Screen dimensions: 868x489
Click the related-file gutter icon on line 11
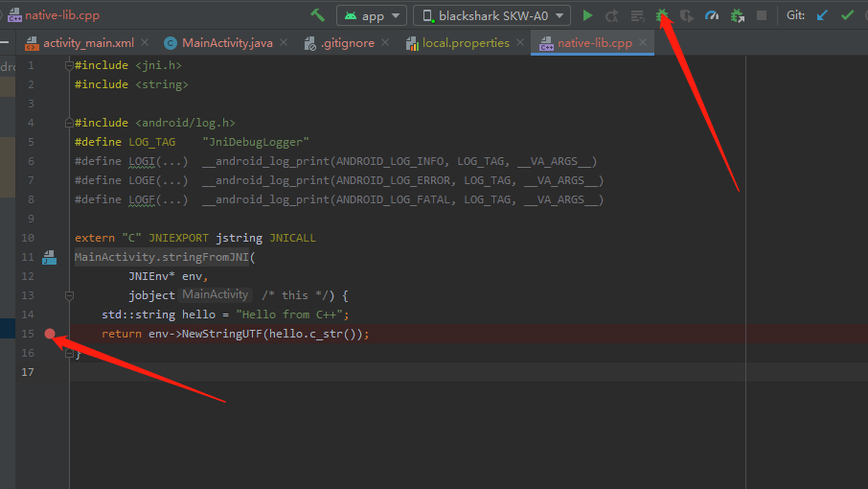tap(50, 257)
